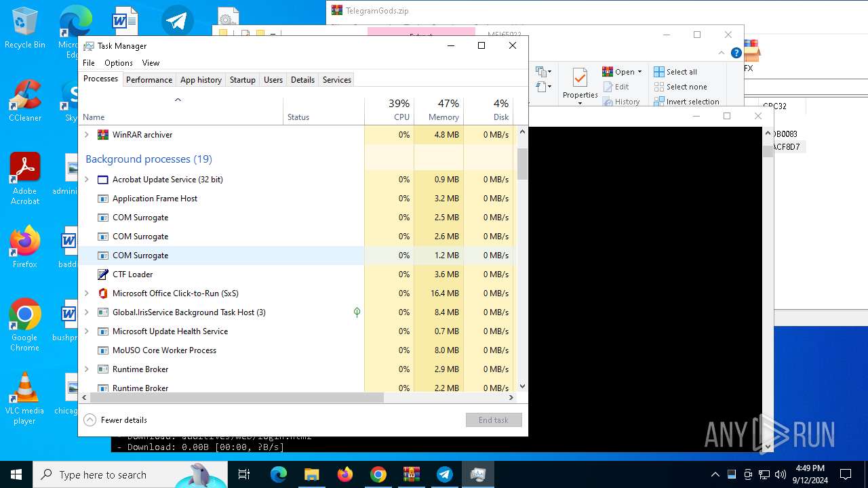Sort processes by Disk column

[488, 110]
